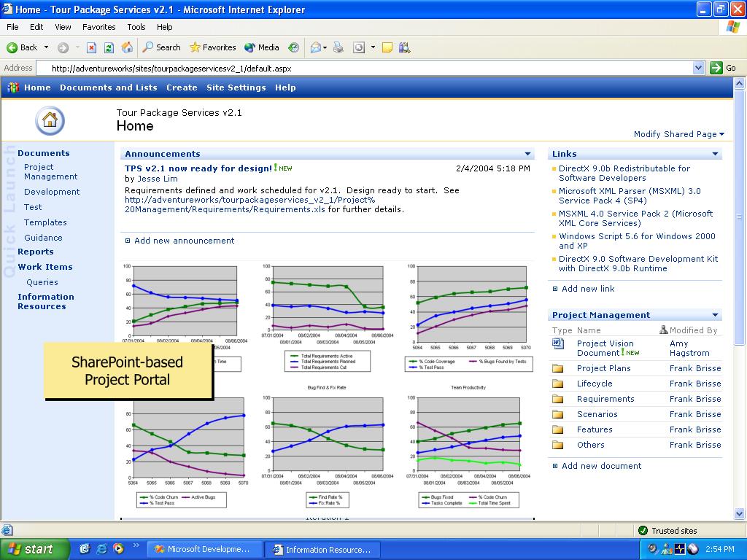Open the Modify Shared Page dropdown
This screenshot has width=747, height=560.
[679, 134]
